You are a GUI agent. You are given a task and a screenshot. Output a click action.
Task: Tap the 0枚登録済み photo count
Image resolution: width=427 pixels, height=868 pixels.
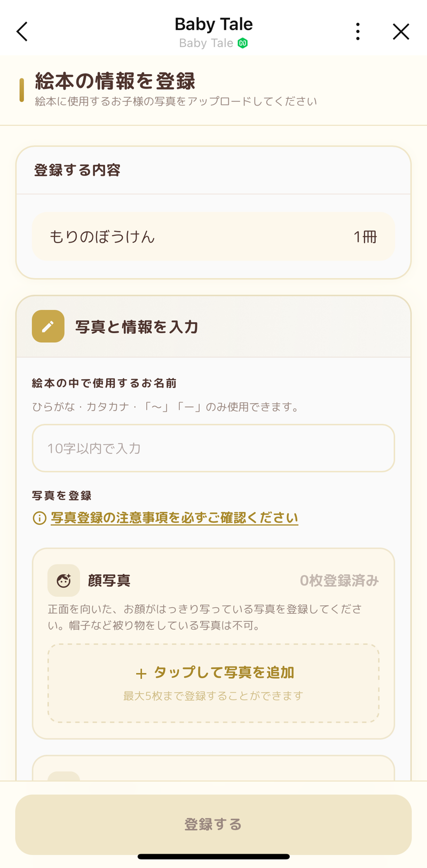coord(339,581)
